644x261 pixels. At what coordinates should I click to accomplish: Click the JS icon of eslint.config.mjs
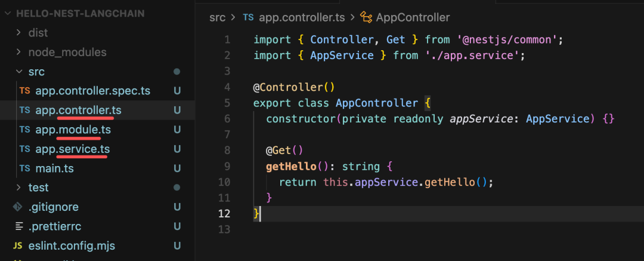pyautogui.click(x=17, y=245)
